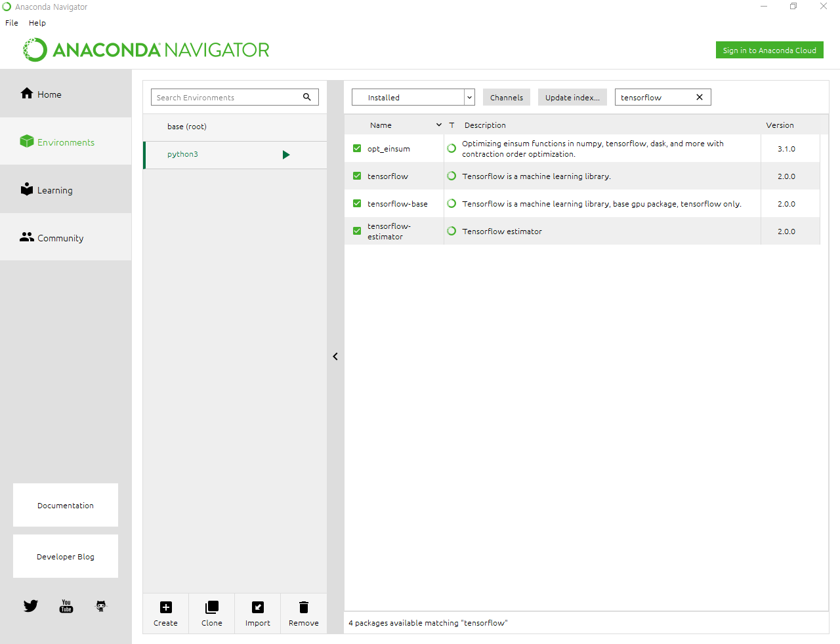Open the Installed filter dropdown
The width and height of the screenshot is (840, 644).
413,97
